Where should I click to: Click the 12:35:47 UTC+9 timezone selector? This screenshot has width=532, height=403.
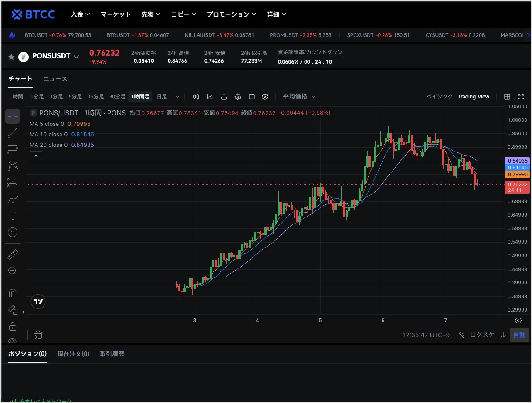pos(427,335)
